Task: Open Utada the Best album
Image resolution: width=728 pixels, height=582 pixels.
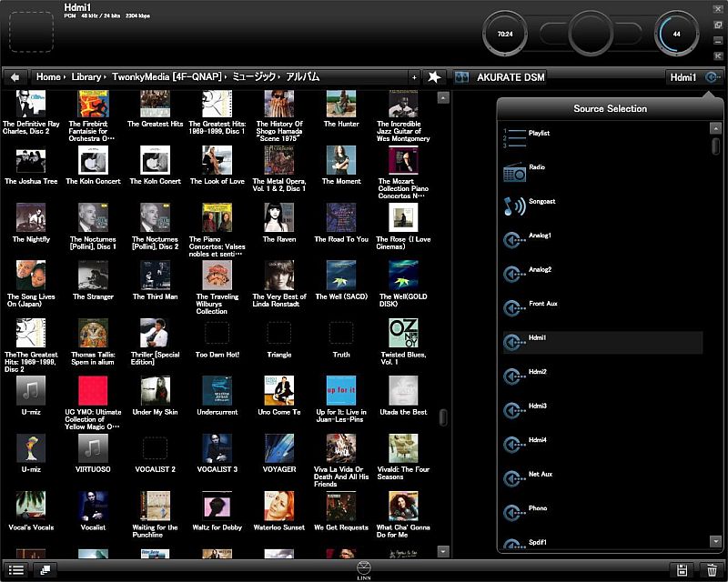Action: point(403,390)
